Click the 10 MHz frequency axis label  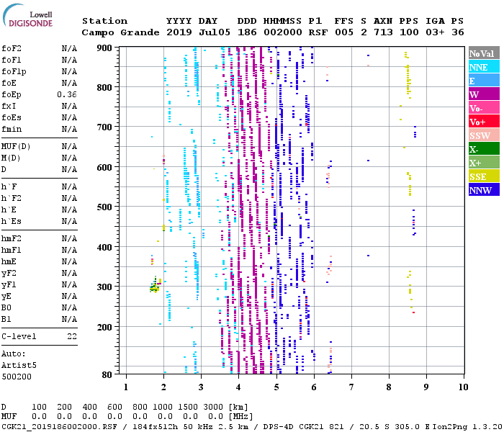point(463,387)
